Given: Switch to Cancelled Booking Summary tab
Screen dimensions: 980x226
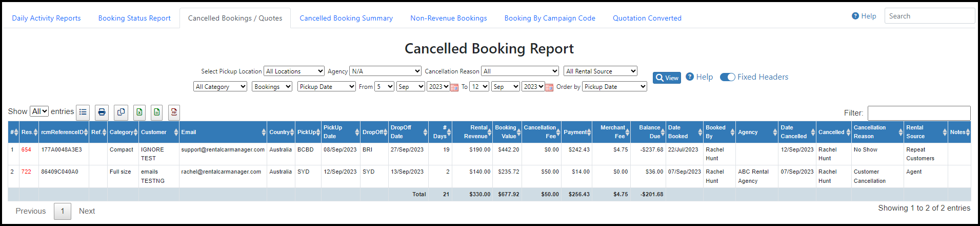Looking at the screenshot, I should click(346, 18).
